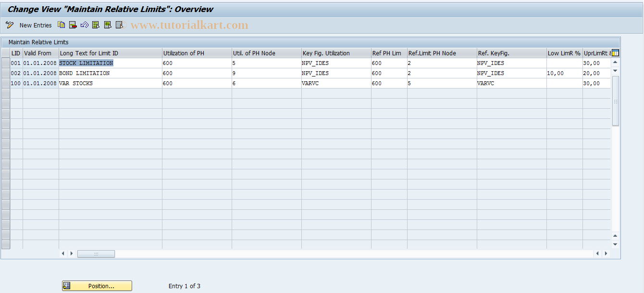
Task: Click the Ref.Limit PH Node column header
Action: point(442,53)
